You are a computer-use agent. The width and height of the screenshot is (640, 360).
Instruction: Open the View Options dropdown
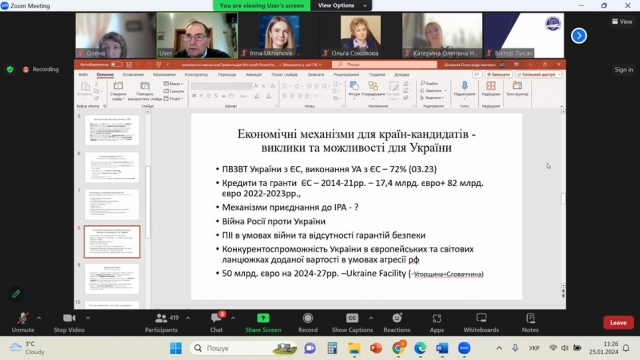coord(341,5)
